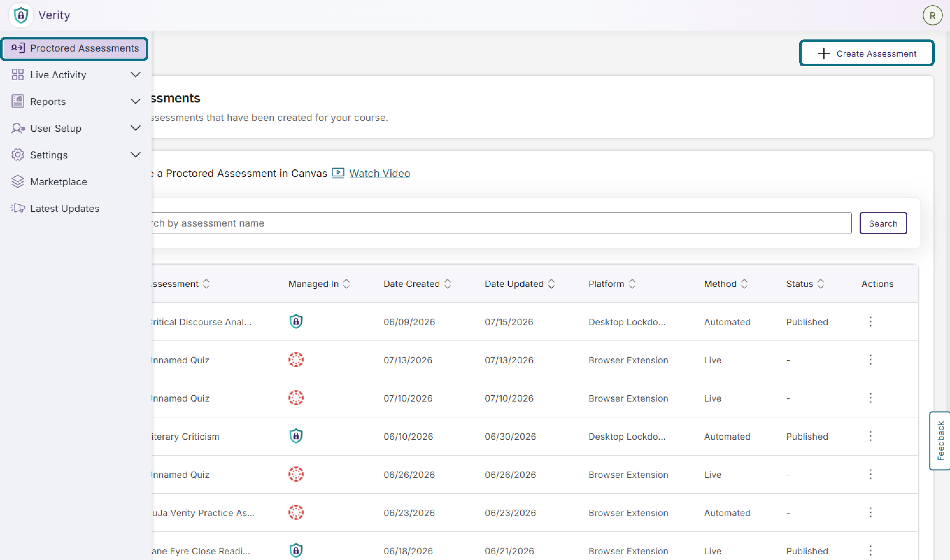Open actions menu for Critical Discourse Analysis row
Screen dimensions: 950x560
[870, 321]
